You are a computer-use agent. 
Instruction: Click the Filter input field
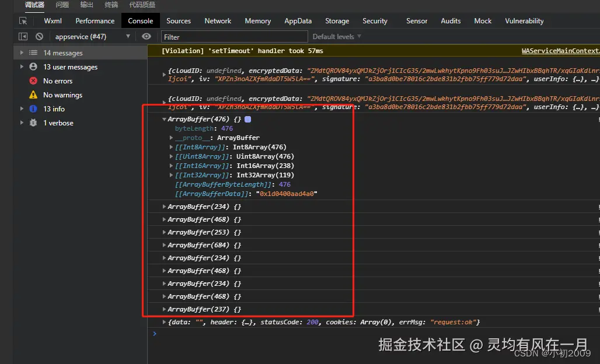pos(234,37)
